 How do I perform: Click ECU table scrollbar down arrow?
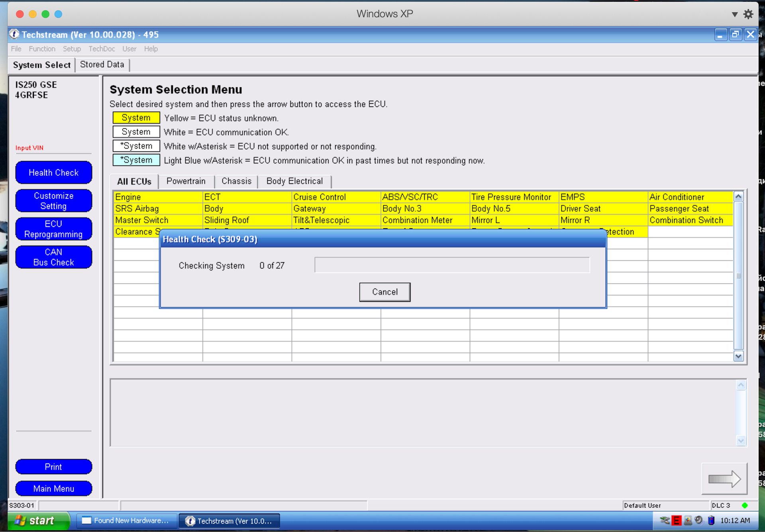(738, 356)
